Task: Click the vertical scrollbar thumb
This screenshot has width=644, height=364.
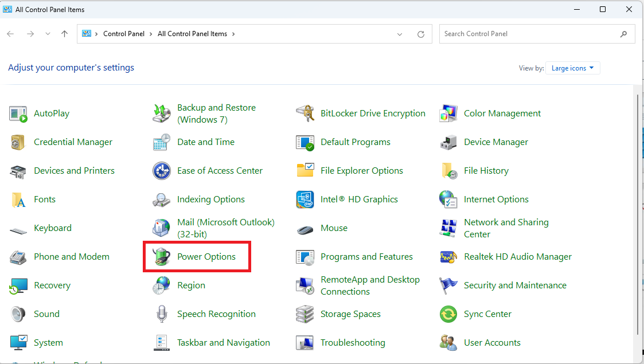Action: (x=638, y=214)
